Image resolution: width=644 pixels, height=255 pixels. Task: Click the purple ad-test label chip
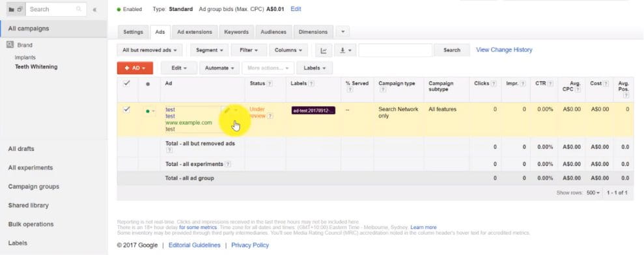(x=313, y=110)
